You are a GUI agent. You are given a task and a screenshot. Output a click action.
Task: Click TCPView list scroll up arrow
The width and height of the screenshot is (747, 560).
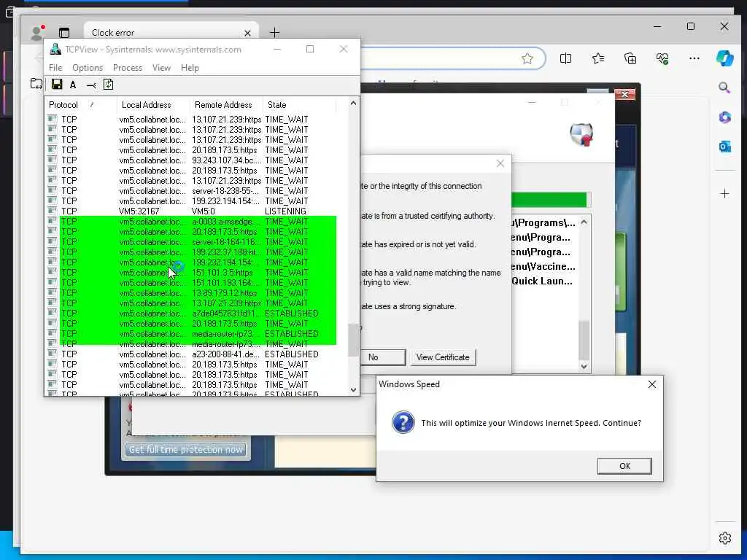point(353,104)
